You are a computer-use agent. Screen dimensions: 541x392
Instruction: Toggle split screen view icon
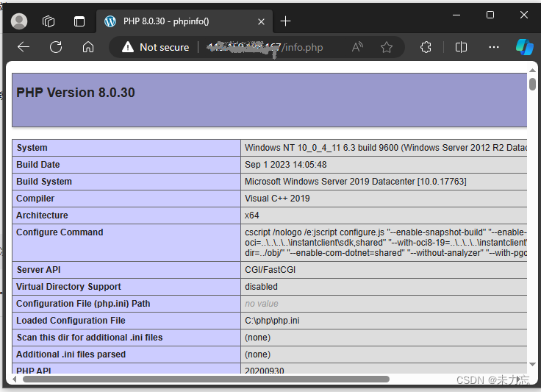click(461, 47)
